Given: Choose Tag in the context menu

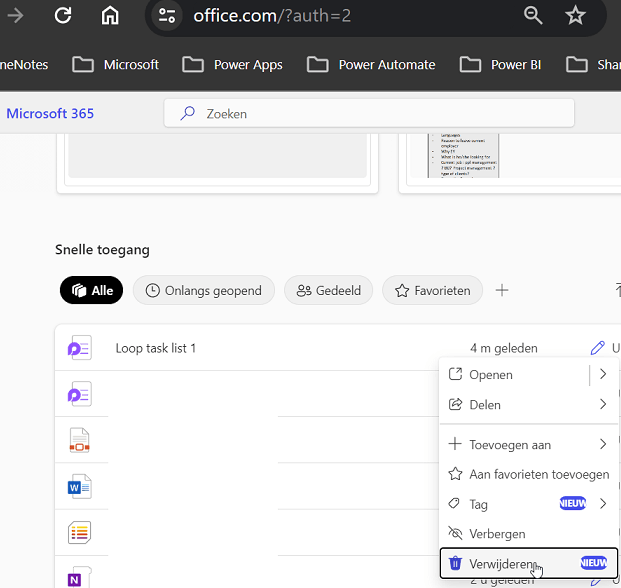Looking at the screenshot, I should pos(529,504).
